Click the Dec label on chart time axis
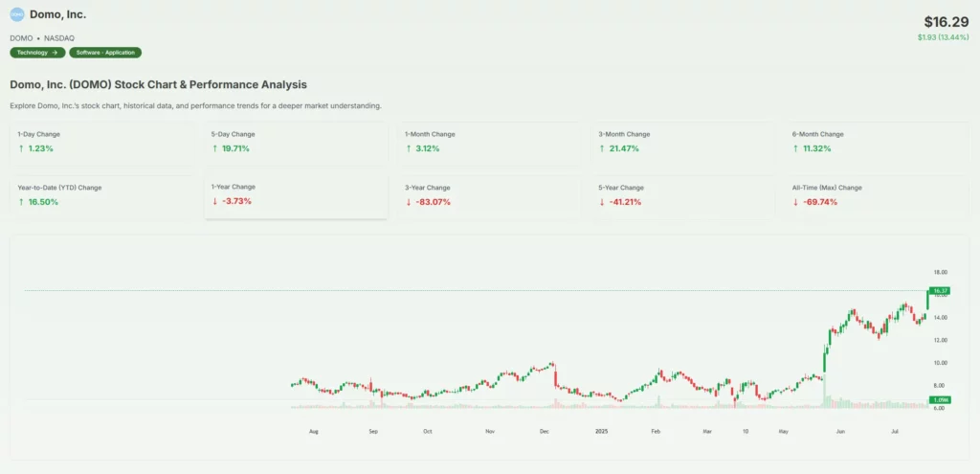Screen dimensions: 980x474 [x=544, y=432]
